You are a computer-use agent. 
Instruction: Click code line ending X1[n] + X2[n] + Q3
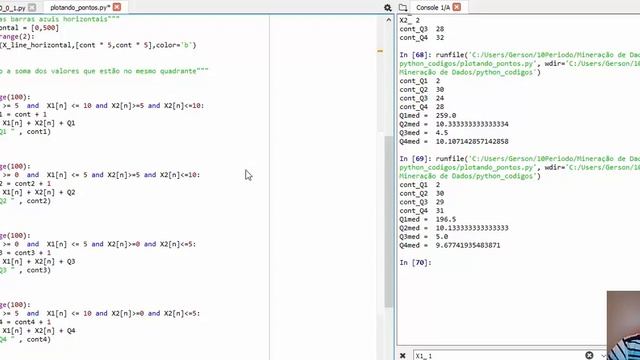(38, 261)
